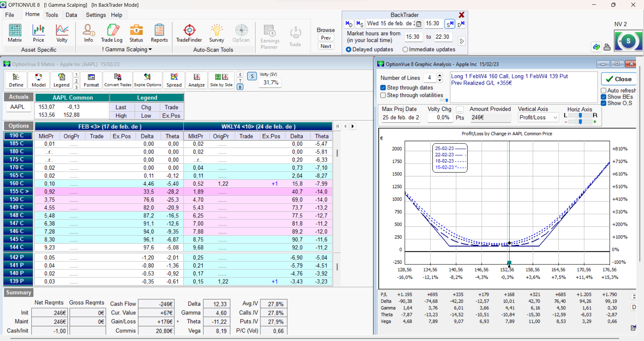Increase Number of Lines with up arrow
The width and height of the screenshot is (644, 341).
click(440, 75)
